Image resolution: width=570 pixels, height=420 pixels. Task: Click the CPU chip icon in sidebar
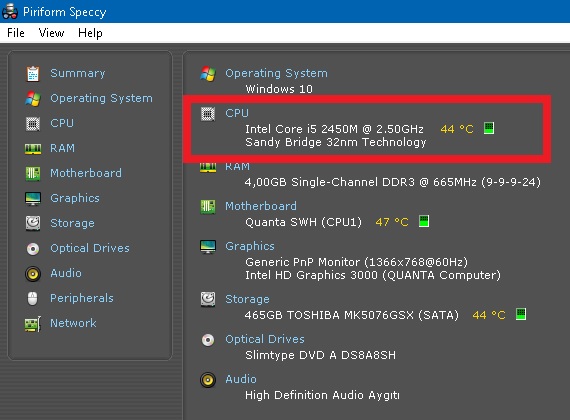(33, 124)
